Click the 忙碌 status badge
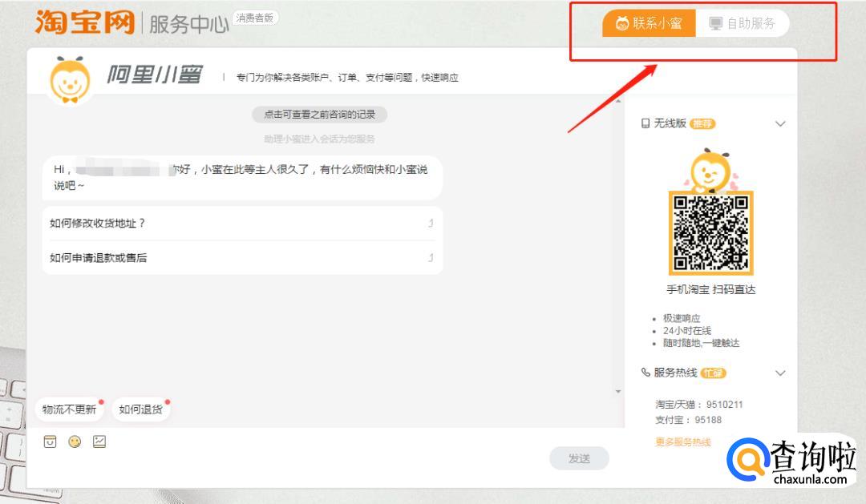The height and width of the screenshot is (504, 866). [713, 373]
